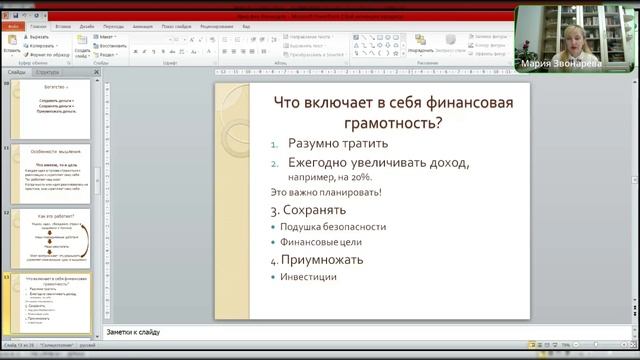The width and height of the screenshot is (640, 360).
Task: Toggle Italic formatting
Action: (x=144, y=52)
